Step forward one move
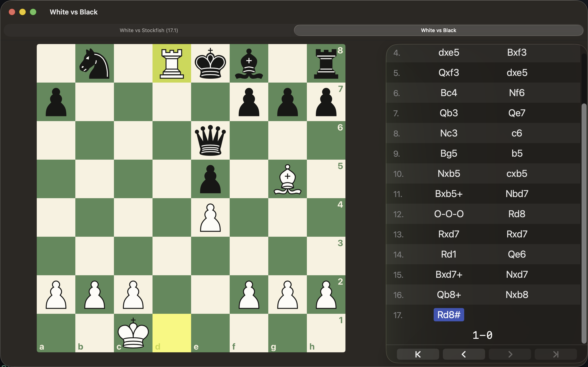 pos(509,354)
